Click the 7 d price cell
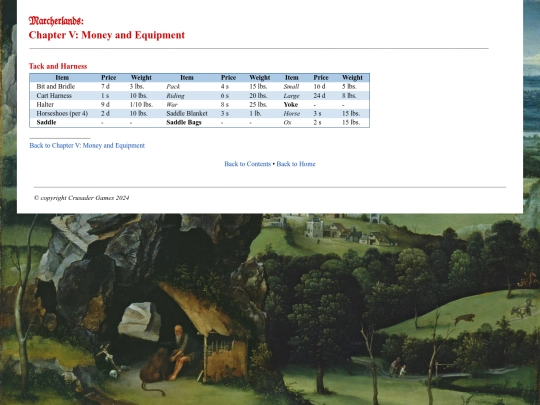540x405 pixels. pyautogui.click(x=105, y=86)
